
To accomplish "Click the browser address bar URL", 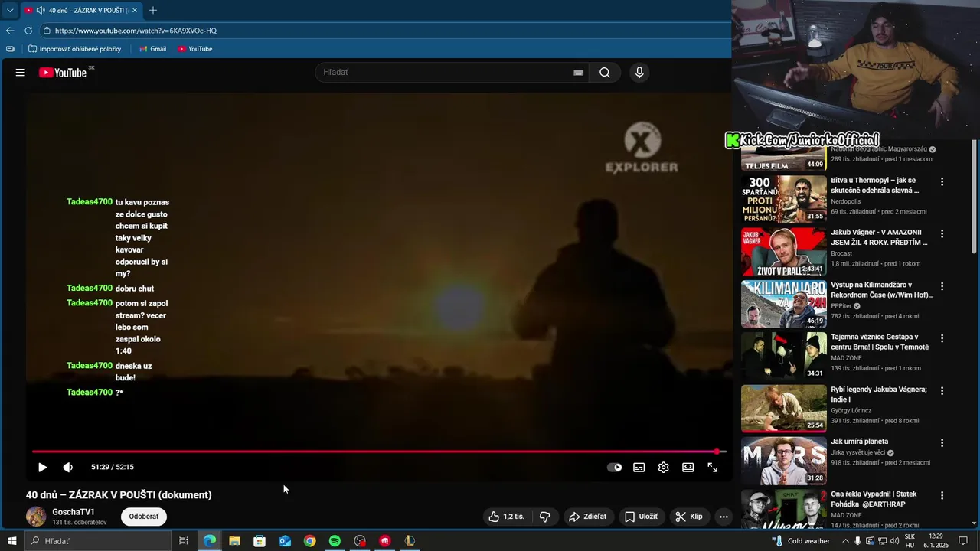I will pos(136,31).
